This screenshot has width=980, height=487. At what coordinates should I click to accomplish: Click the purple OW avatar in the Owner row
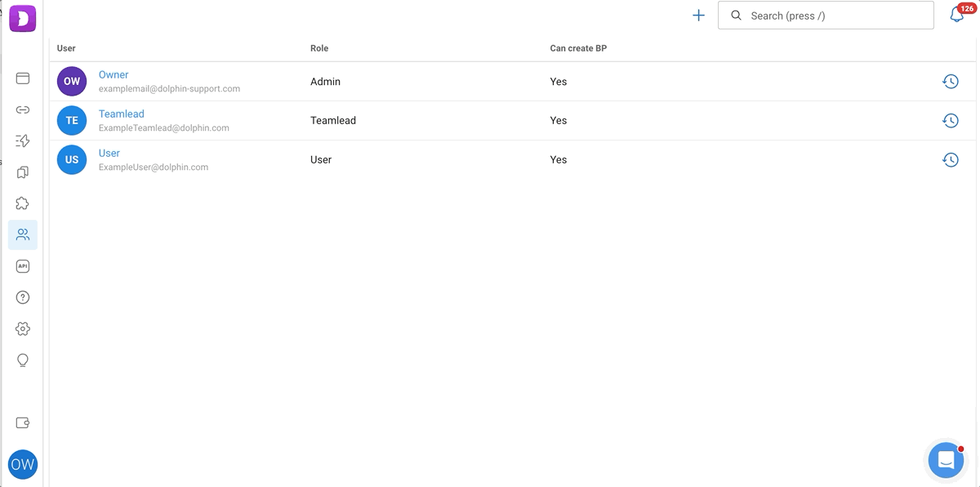pyautogui.click(x=72, y=82)
